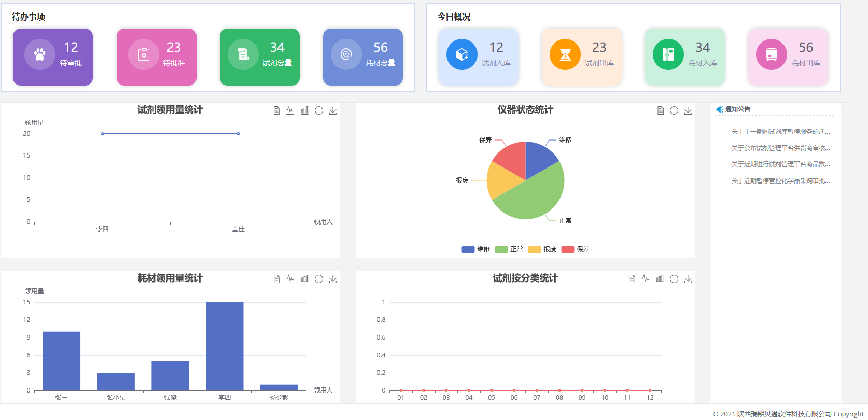868x420 pixels.
Task: Download 试剂领用量统计 chart as image
Action: pyautogui.click(x=333, y=110)
